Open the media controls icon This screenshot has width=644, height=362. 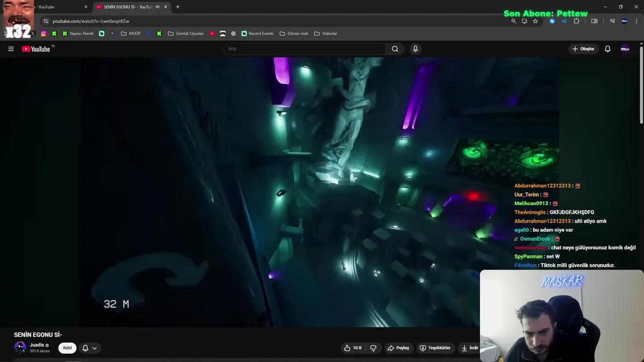point(612,21)
